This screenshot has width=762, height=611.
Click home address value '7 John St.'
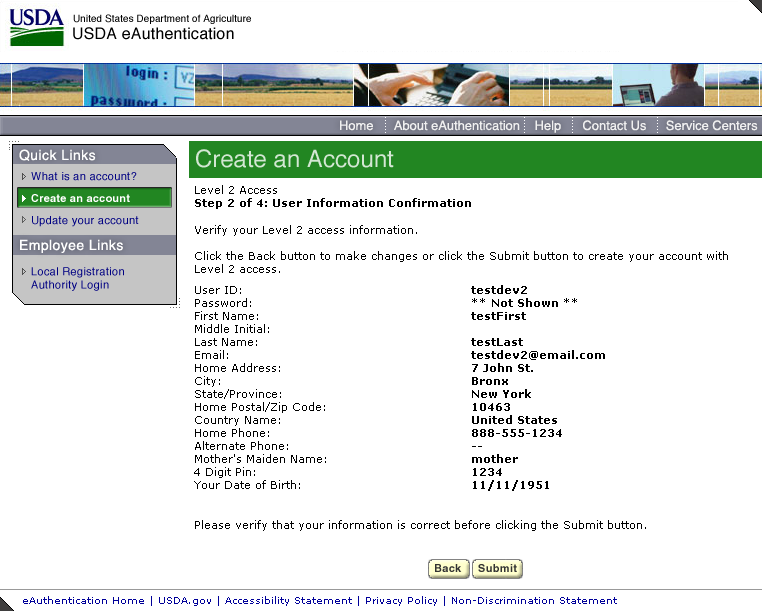click(502, 368)
